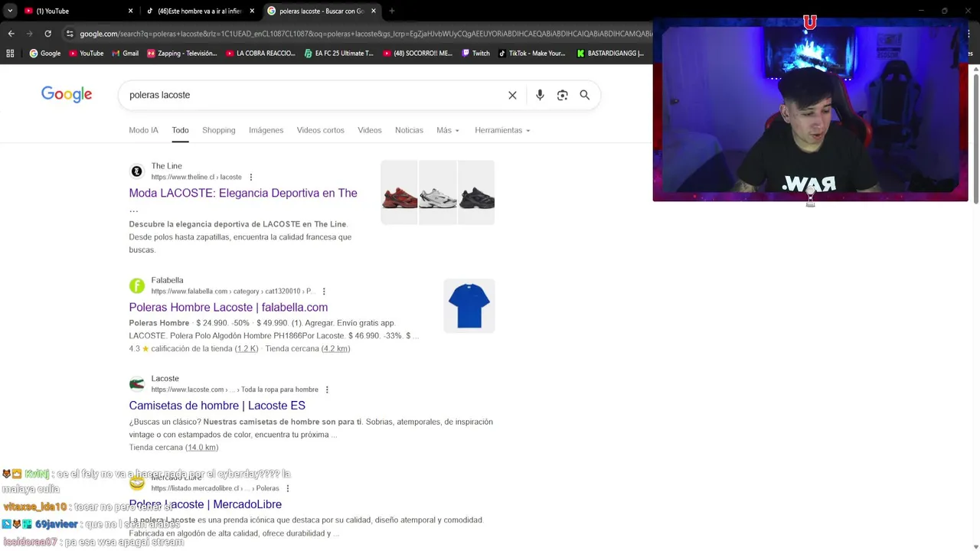Open more options for Falabella result
This screenshot has width=980, height=551.
point(324,292)
